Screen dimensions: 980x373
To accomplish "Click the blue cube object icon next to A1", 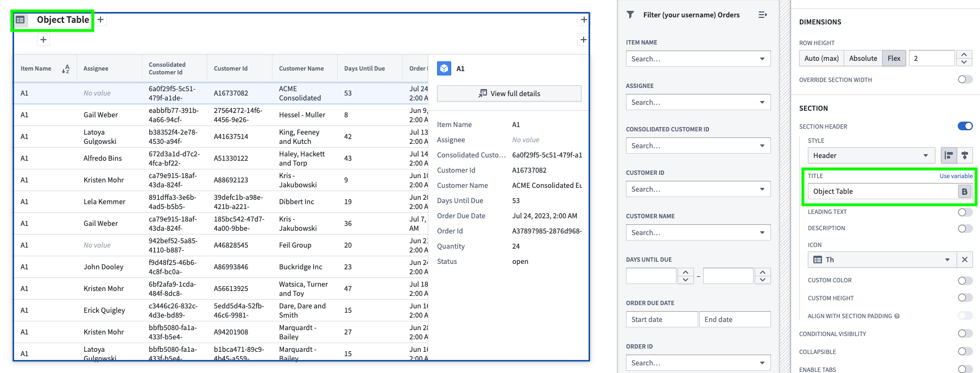I will 444,68.
